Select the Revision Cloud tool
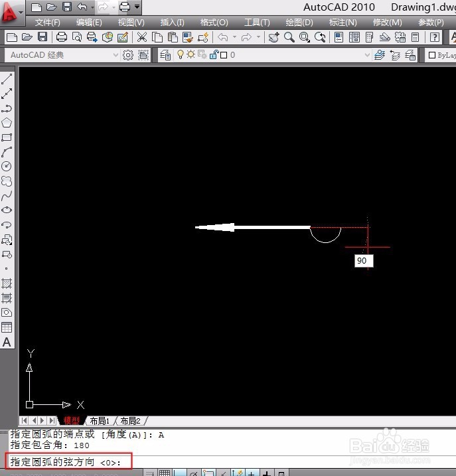Screen dimensions: 456x476 click(7, 181)
